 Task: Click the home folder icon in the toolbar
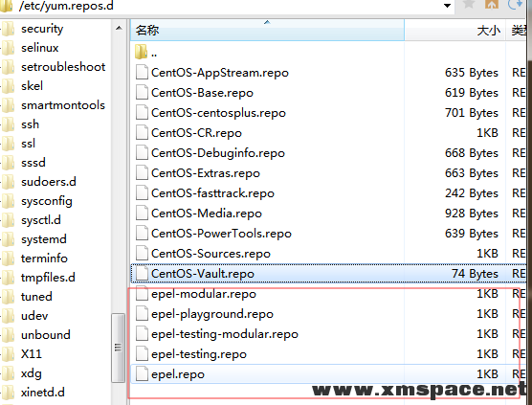(492, 4)
